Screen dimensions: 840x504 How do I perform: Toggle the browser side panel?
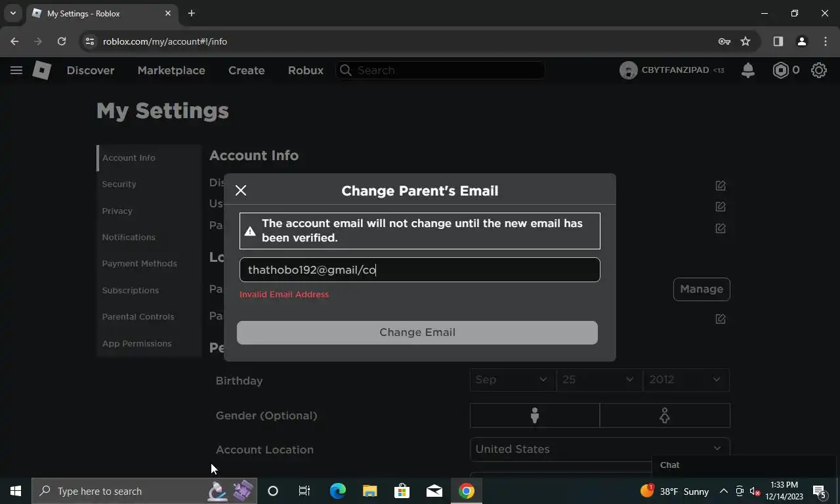[x=778, y=41]
